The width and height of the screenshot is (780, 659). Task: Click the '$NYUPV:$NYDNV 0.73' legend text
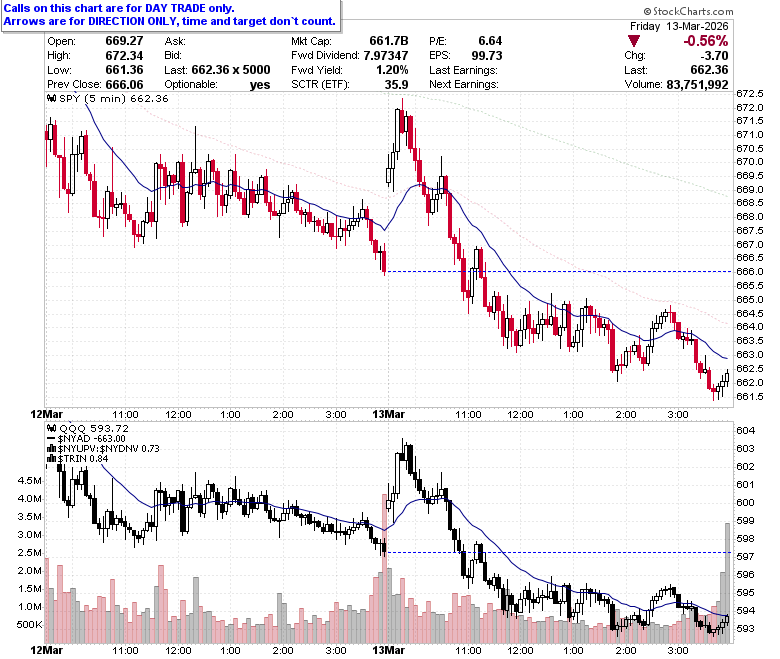tap(108, 449)
